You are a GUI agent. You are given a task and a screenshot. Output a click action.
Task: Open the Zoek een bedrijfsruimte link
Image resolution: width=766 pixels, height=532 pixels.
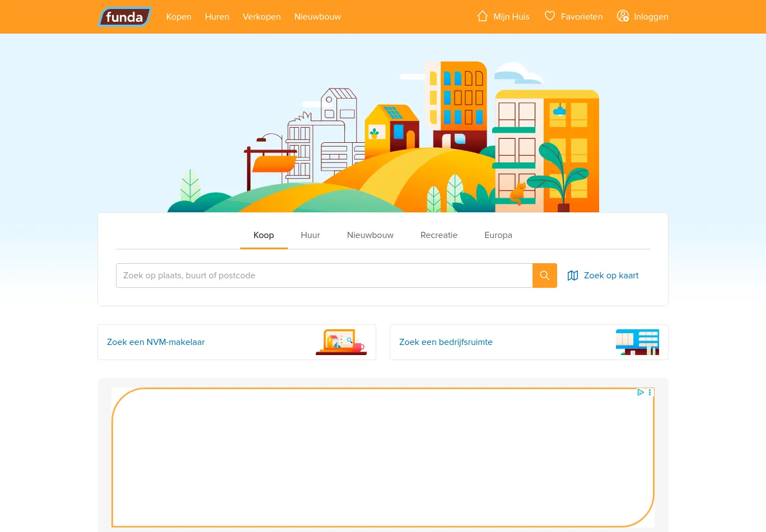446,342
